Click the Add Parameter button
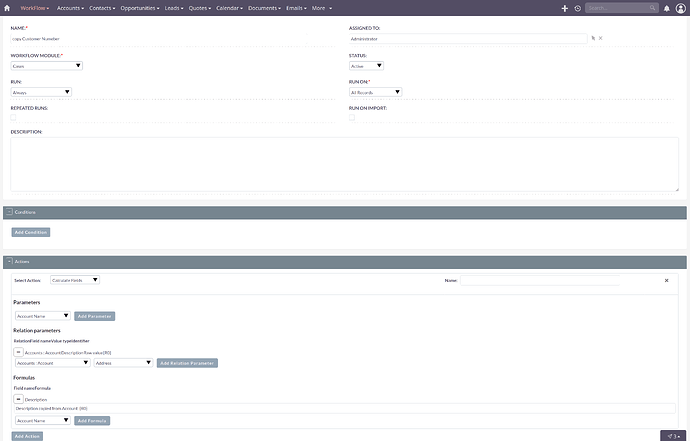The width and height of the screenshot is (690, 441). point(95,316)
